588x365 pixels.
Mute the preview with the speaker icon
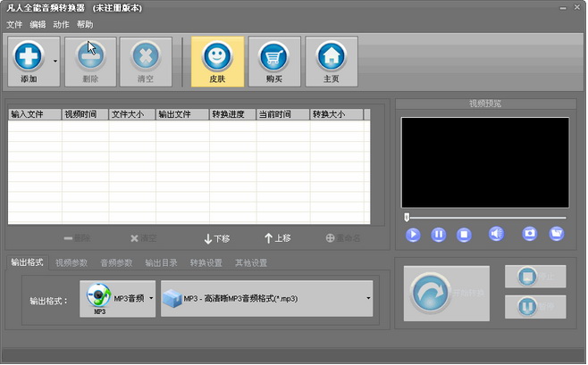coord(496,235)
